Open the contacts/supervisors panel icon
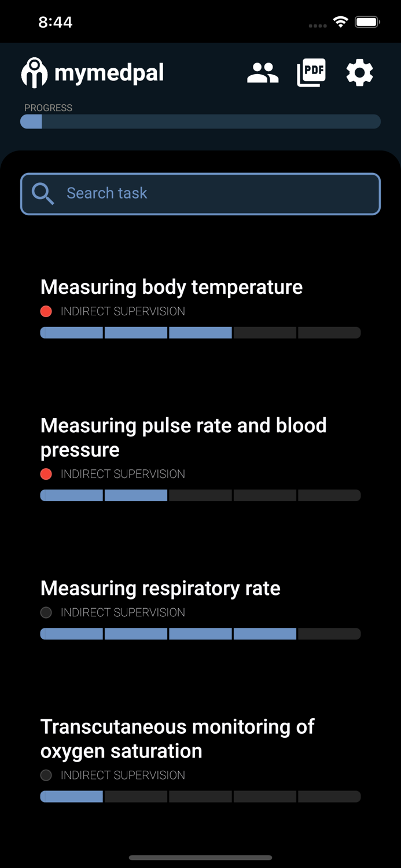Screen dimensions: 401x868 coord(262,72)
